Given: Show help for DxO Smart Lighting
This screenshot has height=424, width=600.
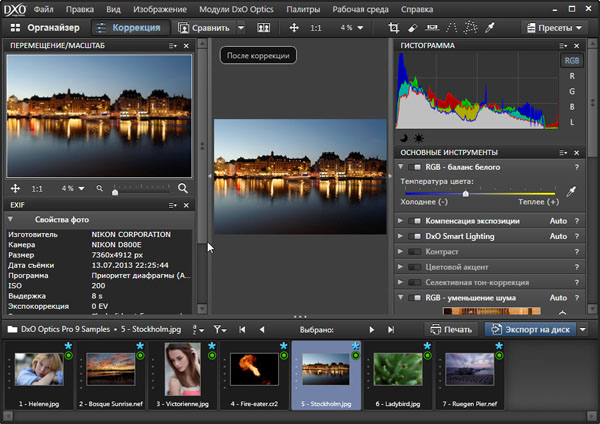Looking at the screenshot, I should click(577, 236).
